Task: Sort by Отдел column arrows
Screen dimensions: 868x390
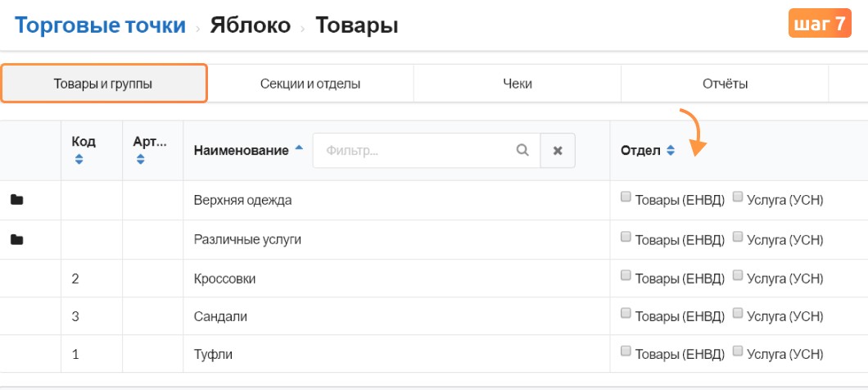Action: coord(671,150)
